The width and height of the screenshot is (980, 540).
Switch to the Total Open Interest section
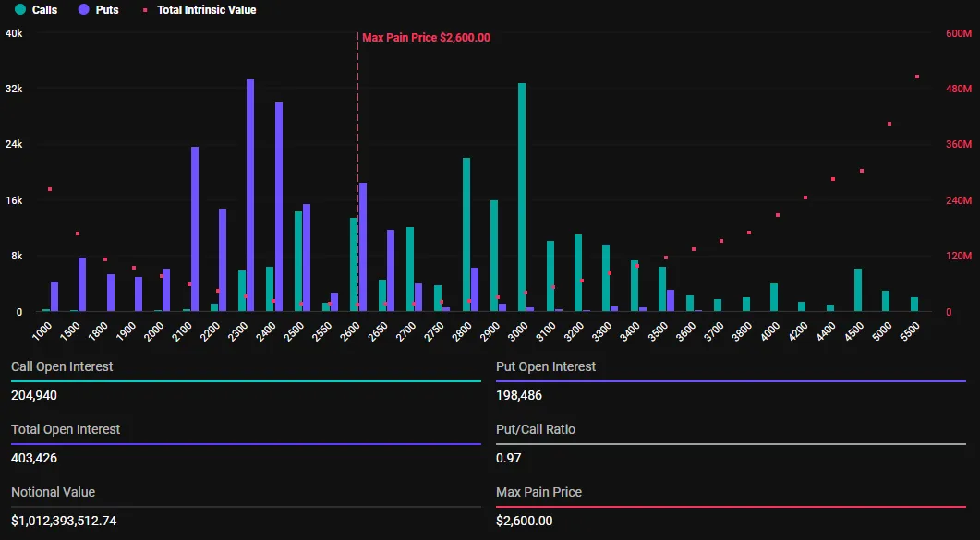[x=65, y=429]
